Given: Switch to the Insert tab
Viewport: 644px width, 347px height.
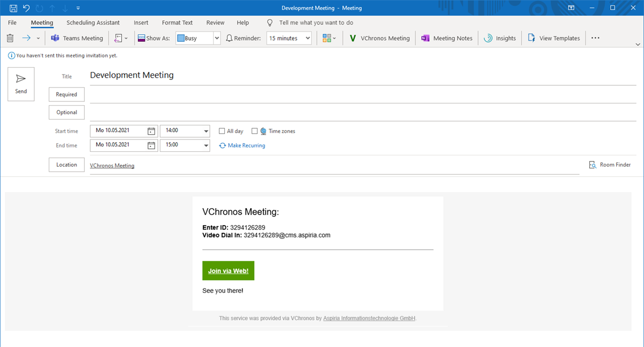Looking at the screenshot, I should coord(141,23).
